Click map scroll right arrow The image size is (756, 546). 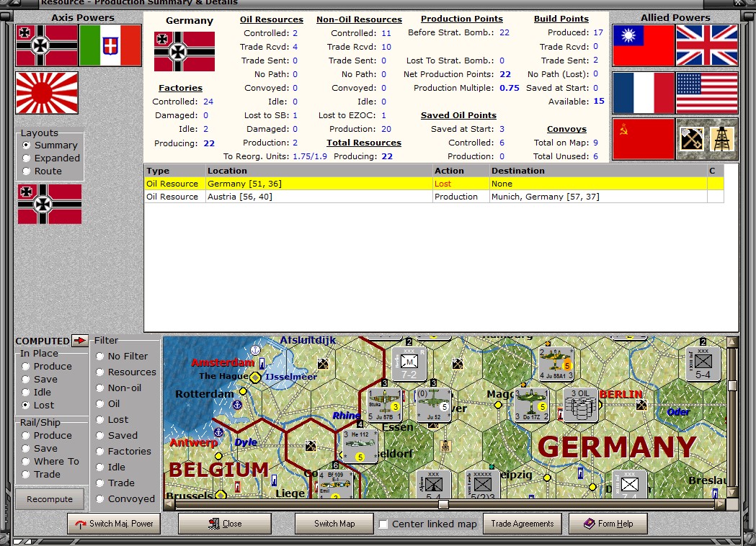pyautogui.click(x=720, y=504)
